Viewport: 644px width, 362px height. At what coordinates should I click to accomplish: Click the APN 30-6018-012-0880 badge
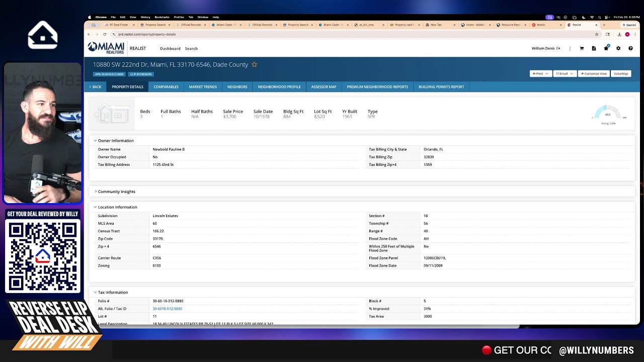[109, 74]
